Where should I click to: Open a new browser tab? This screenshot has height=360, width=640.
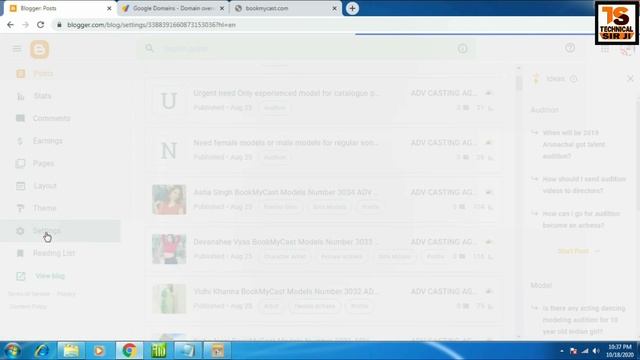(x=352, y=8)
